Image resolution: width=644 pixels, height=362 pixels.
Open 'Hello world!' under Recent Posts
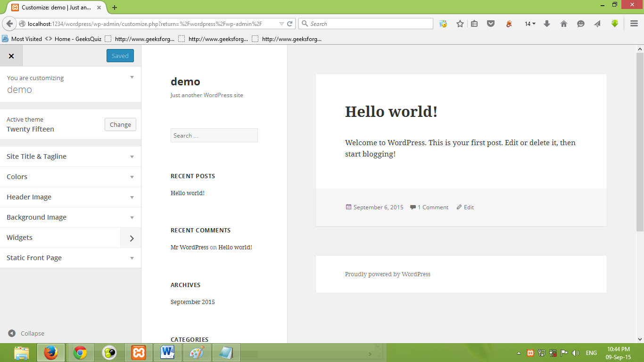point(188,193)
